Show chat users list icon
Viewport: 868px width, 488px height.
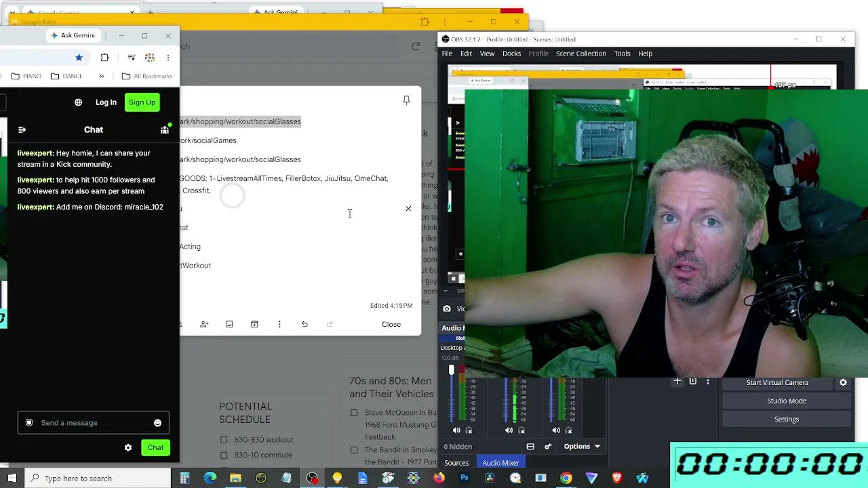pyautogui.click(x=165, y=129)
